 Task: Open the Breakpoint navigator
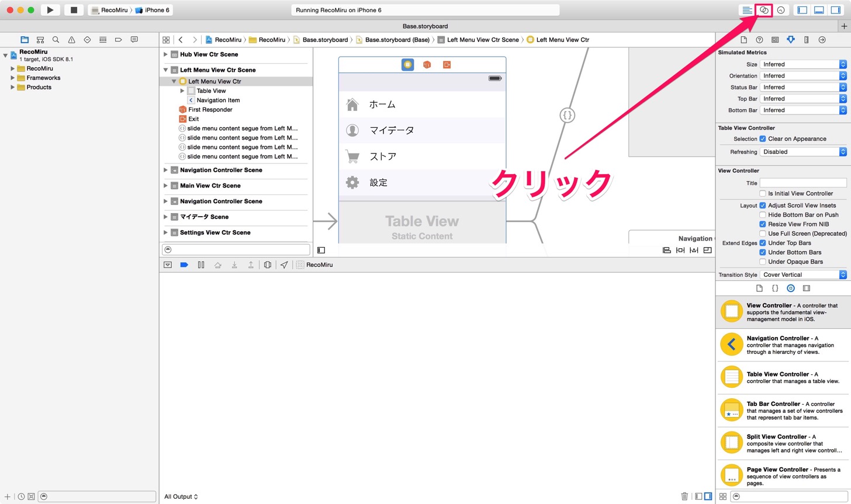coord(118,40)
